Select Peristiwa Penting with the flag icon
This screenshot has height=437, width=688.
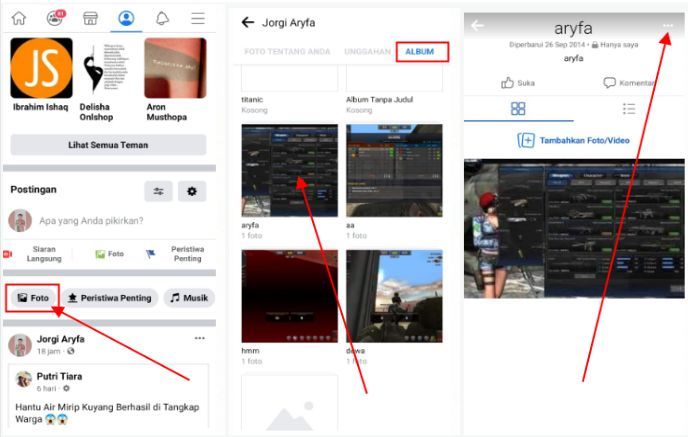click(x=176, y=254)
